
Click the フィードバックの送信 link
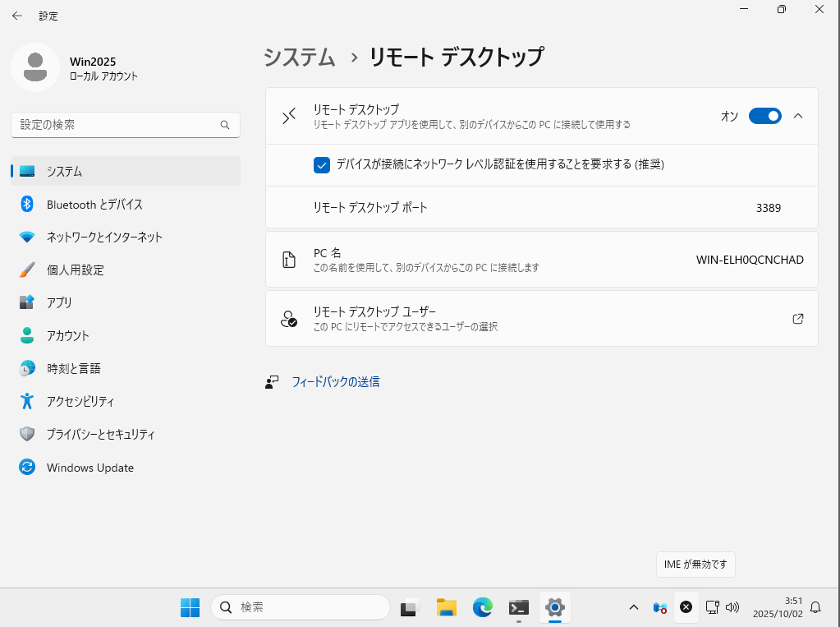coord(335,382)
